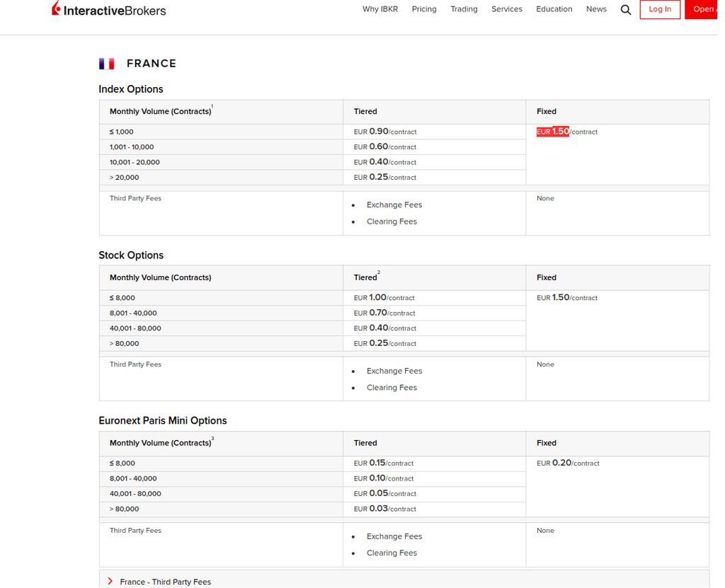Open Clearing Fees link under Stock Options
The height and width of the screenshot is (588, 725).
tap(392, 387)
